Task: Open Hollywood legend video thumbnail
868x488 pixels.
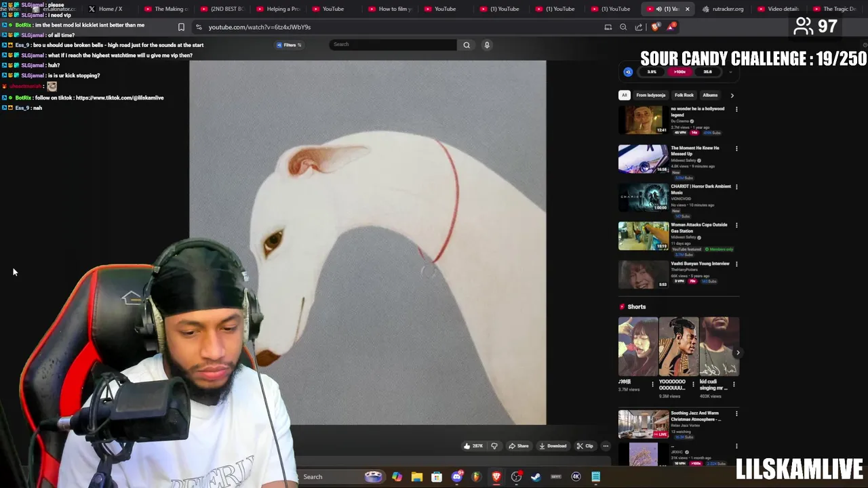Action: 643,120
